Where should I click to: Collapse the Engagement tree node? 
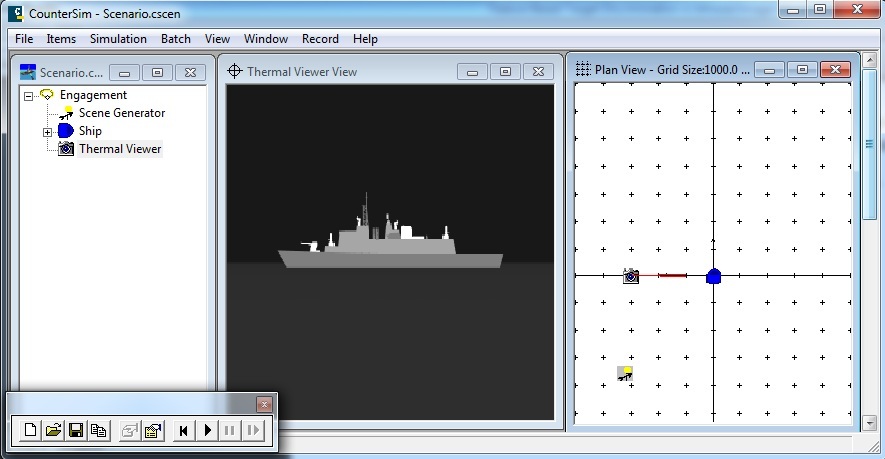(x=28, y=96)
